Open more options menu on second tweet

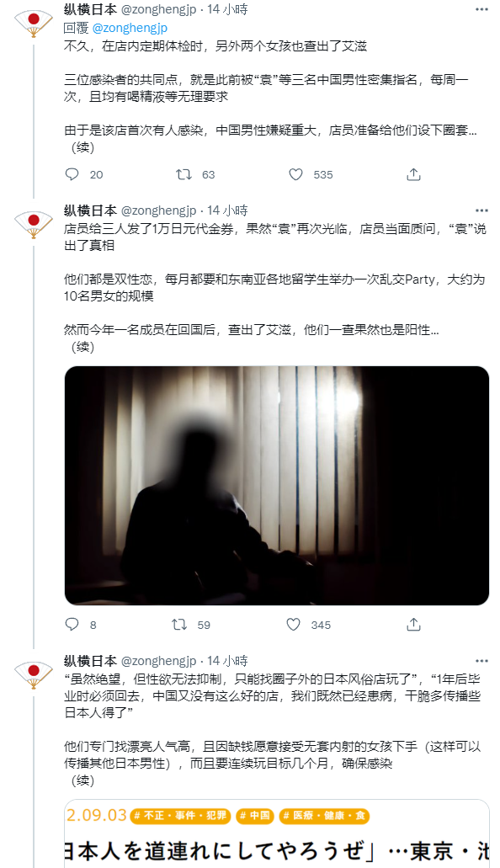(481, 210)
